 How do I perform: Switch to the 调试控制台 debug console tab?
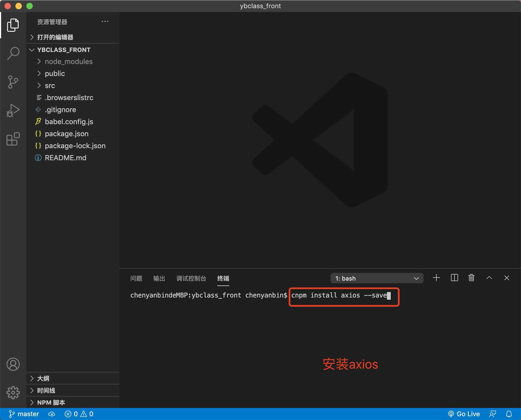click(x=191, y=278)
